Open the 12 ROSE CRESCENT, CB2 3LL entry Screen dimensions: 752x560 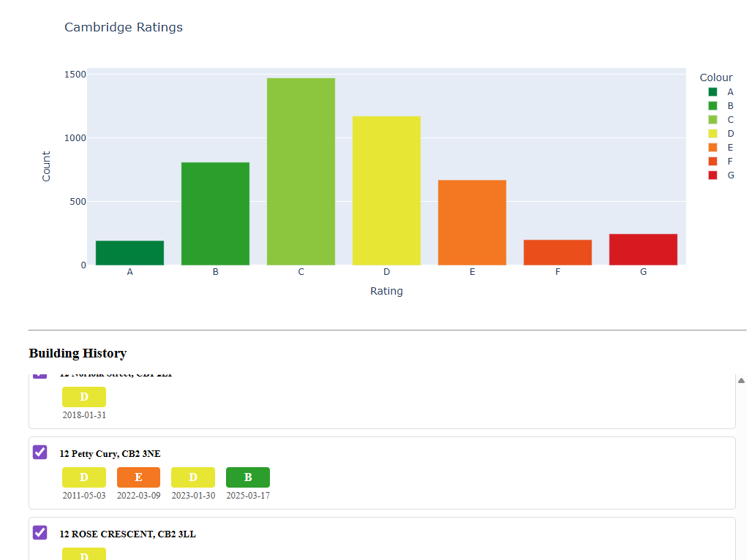[x=127, y=534]
